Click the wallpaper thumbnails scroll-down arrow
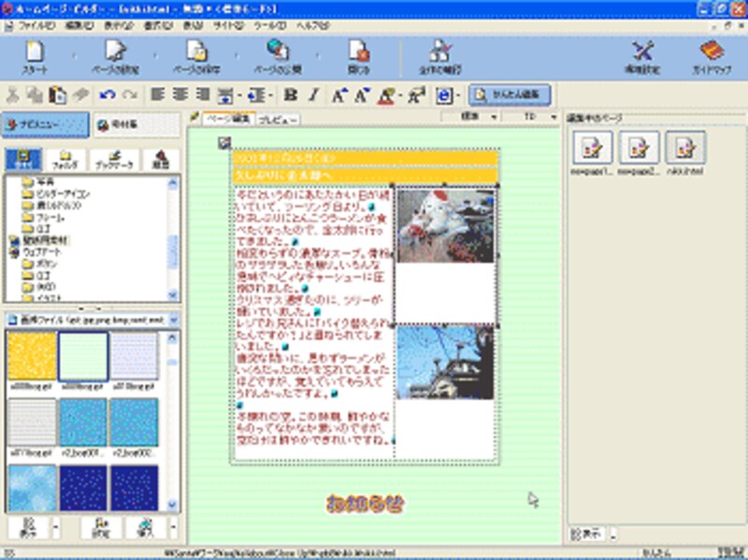This screenshot has height=560, width=748. point(173,504)
